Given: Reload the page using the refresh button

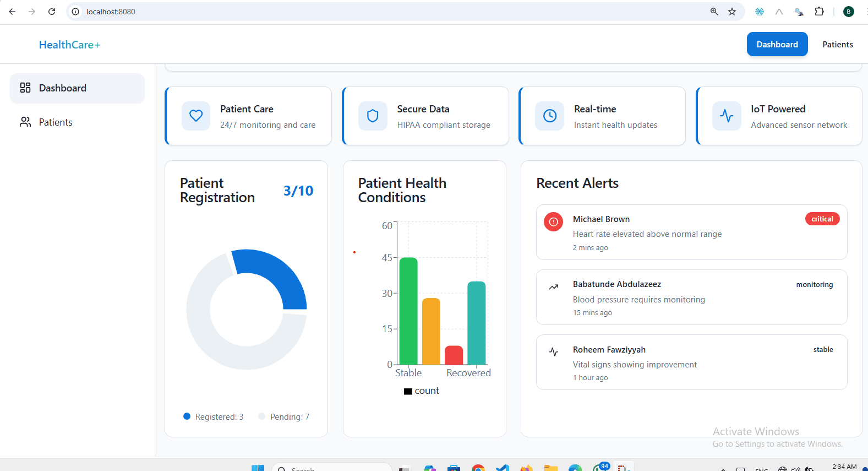Looking at the screenshot, I should (x=52, y=12).
